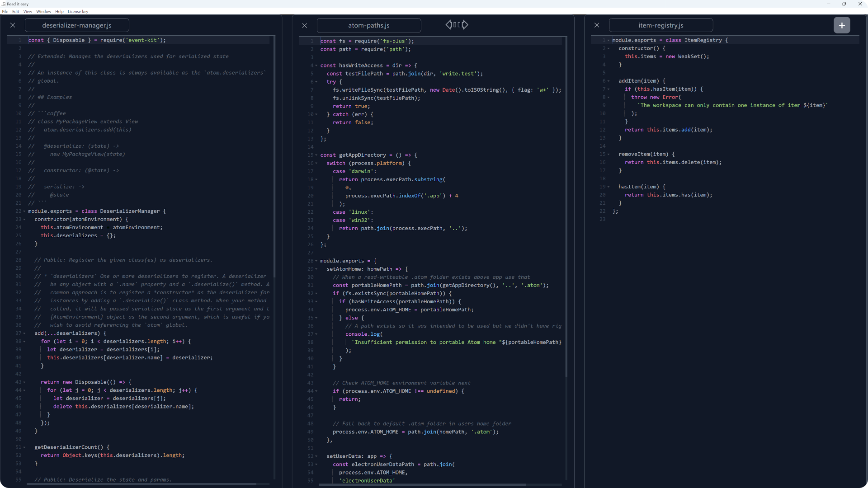Click the line "case 'win32':"
This screenshot has height=488, width=868.
click(x=353, y=220)
